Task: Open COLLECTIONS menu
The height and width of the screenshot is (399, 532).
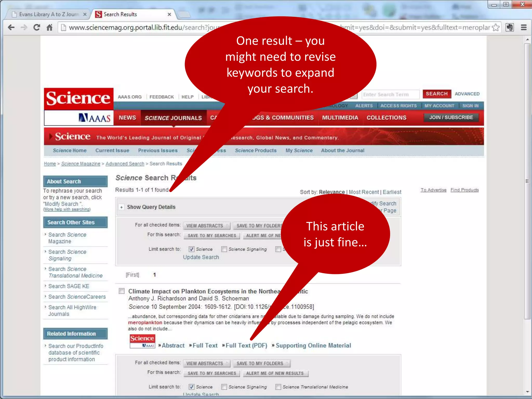Action: [x=386, y=118]
